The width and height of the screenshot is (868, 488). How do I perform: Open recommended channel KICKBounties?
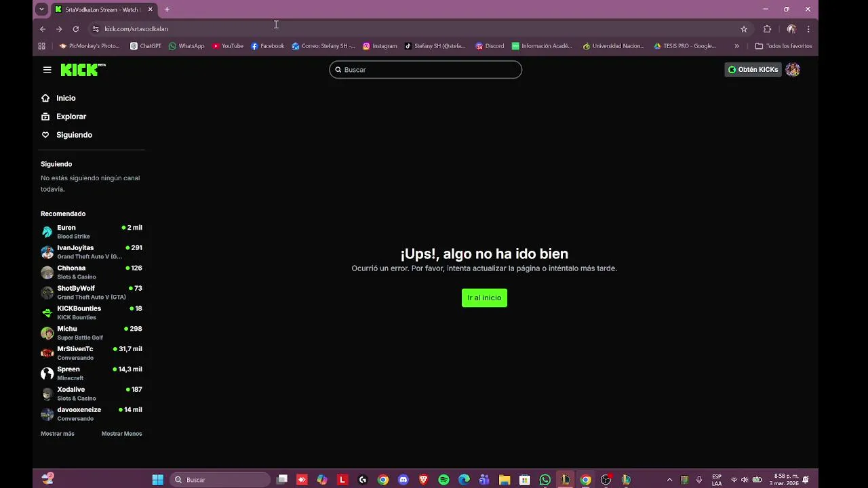[92, 312]
